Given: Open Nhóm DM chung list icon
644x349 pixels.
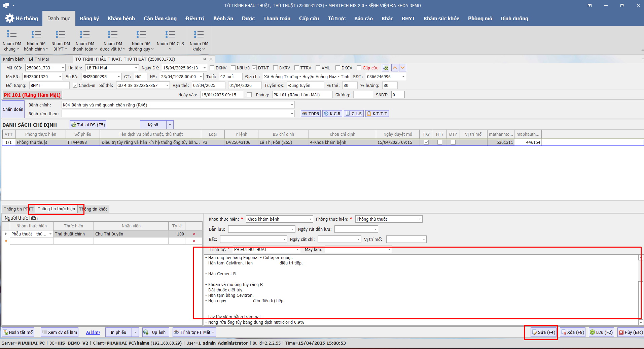Looking at the screenshot, I should tap(12, 34).
